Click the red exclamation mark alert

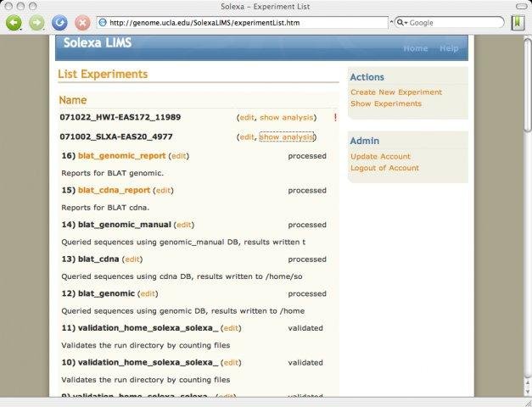tap(335, 117)
